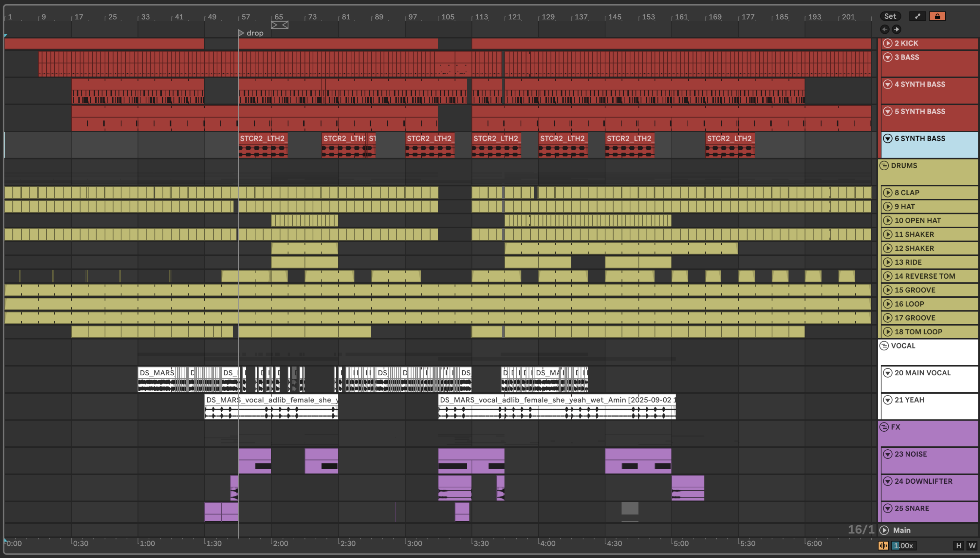Select first STCR2_LTH2 clip after the drop

pos(263,145)
